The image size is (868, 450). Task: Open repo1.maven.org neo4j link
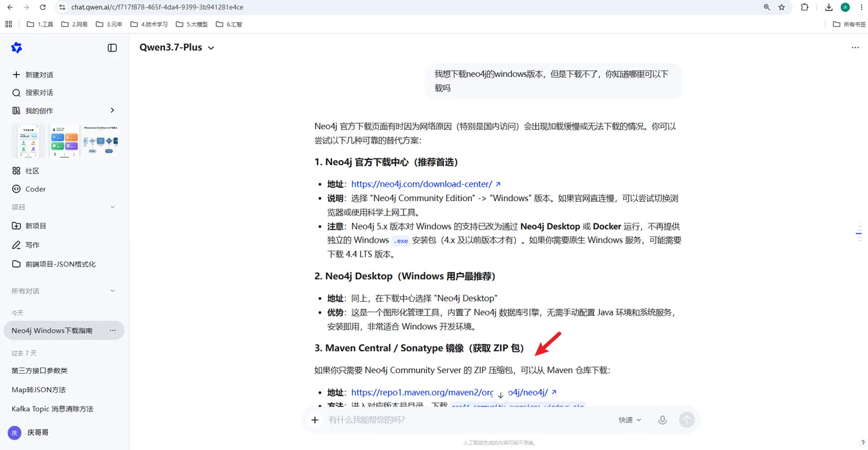454,392
